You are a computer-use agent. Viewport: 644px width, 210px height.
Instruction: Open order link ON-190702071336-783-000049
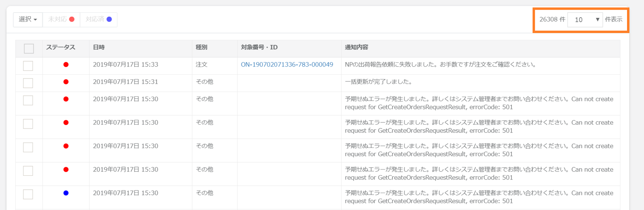click(287, 65)
